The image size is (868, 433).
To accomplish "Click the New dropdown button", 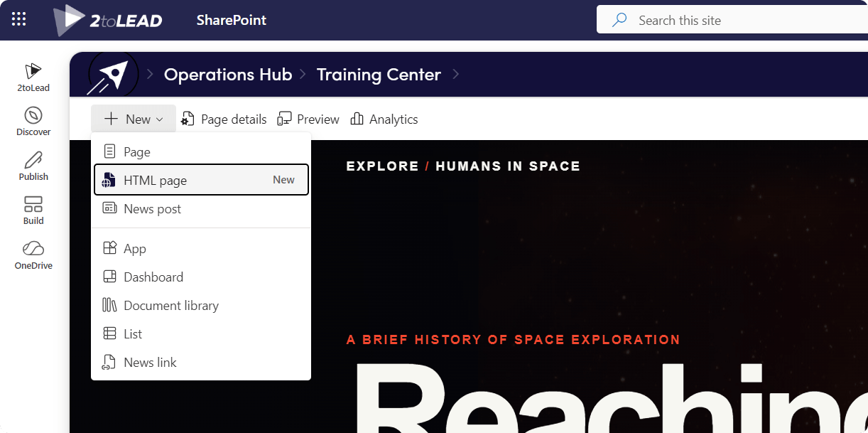I will (134, 119).
